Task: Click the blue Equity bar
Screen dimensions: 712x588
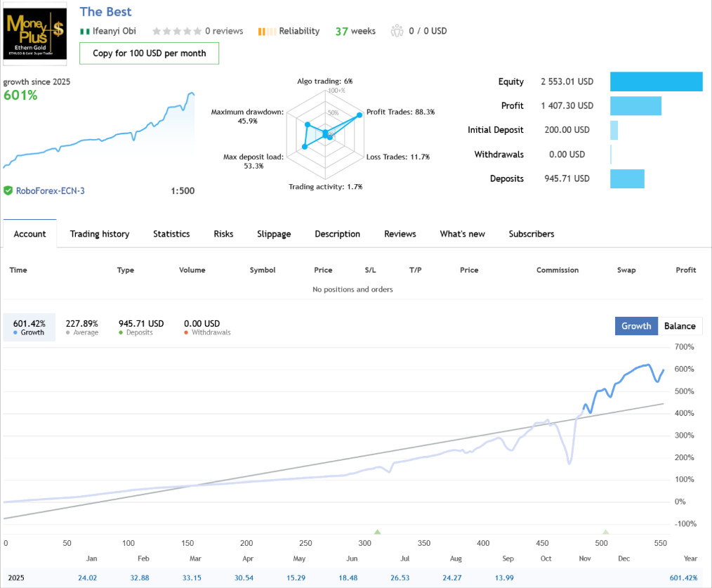Action: point(656,81)
